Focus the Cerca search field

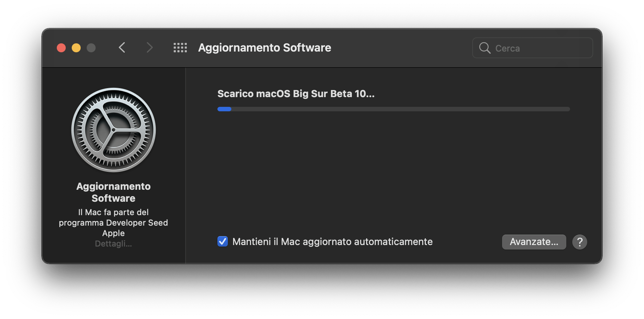click(x=532, y=48)
